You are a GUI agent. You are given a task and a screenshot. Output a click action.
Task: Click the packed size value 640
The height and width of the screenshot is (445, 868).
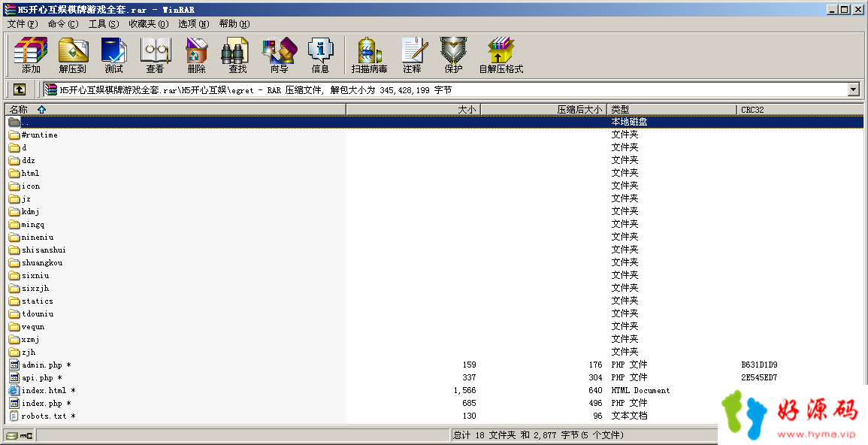(595, 390)
